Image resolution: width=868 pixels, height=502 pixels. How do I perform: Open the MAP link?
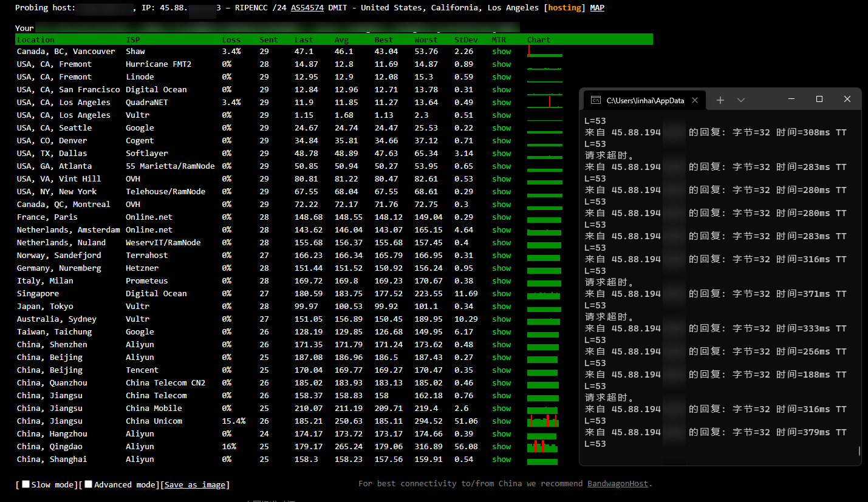(x=597, y=8)
